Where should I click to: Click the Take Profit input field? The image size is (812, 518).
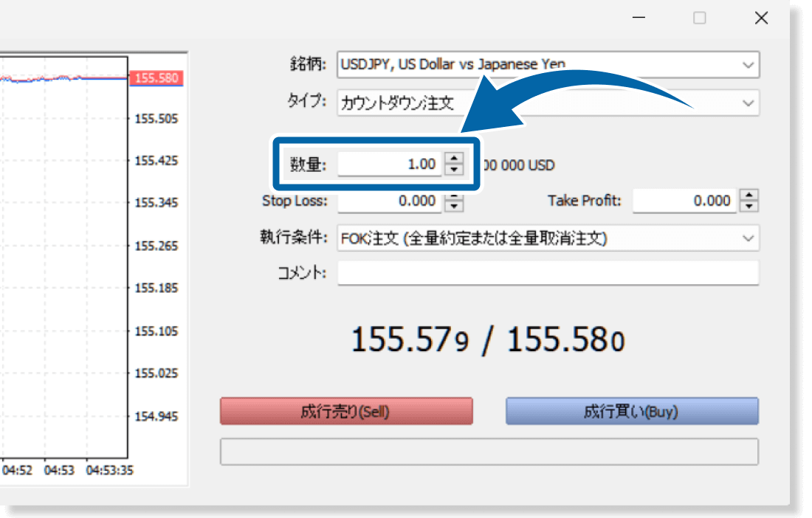(684, 201)
